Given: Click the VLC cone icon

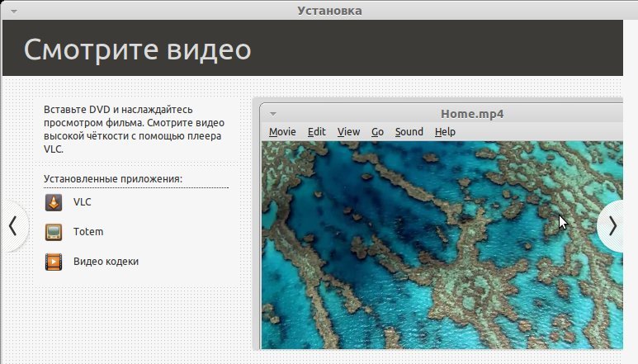Looking at the screenshot, I should (x=54, y=202).
